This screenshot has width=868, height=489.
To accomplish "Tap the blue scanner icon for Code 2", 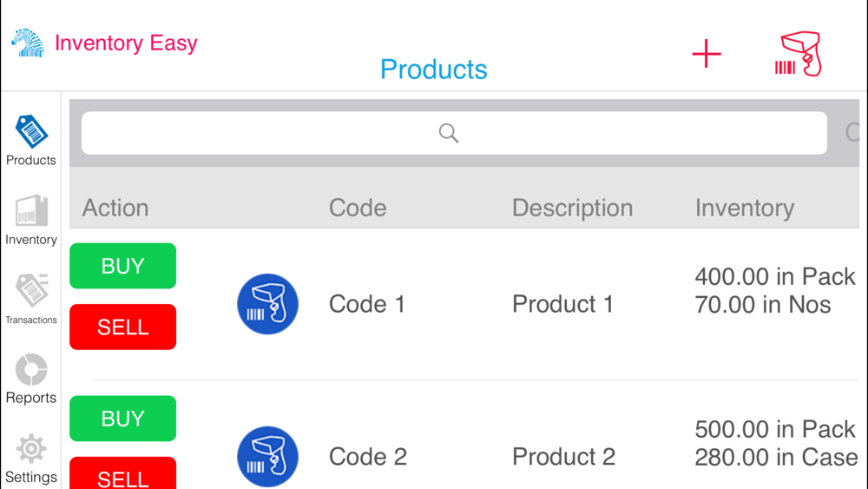I will coord(267,456).
